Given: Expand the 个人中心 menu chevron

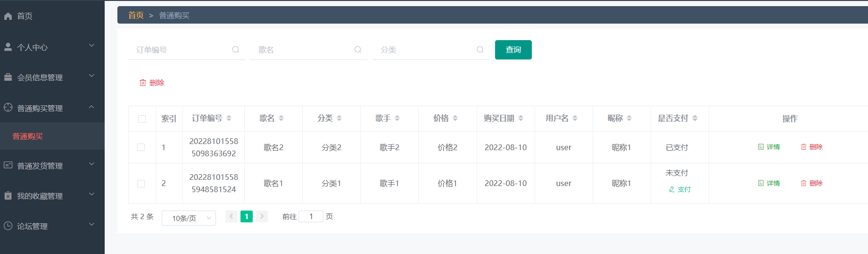Looking at the screenshot, I should (x=92, y=46).
